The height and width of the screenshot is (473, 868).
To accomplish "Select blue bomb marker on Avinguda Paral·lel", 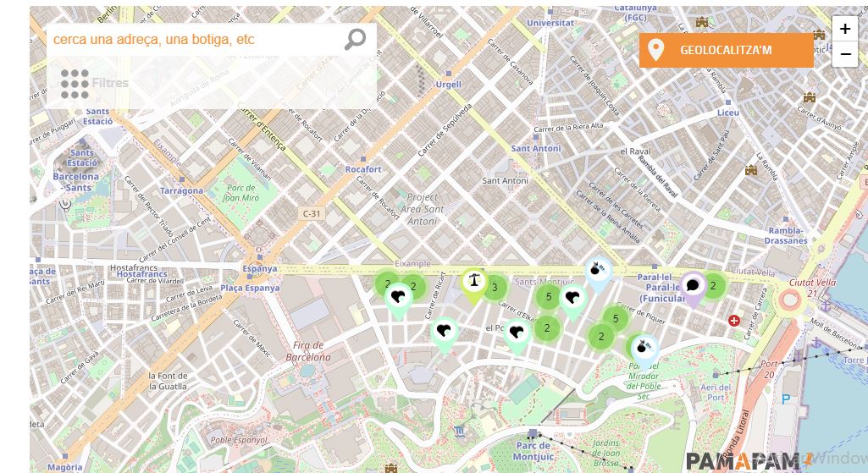I will click(599, 275).
